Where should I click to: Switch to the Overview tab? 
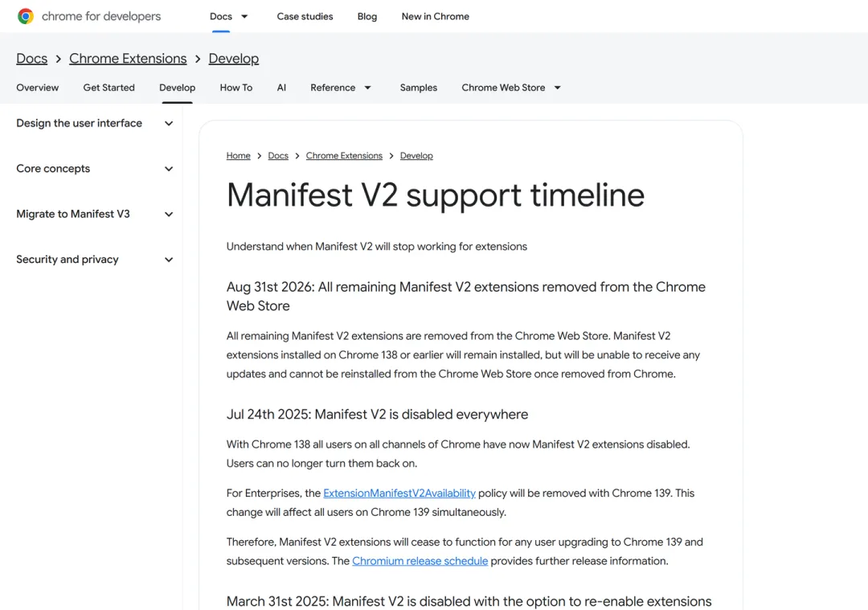37,88
